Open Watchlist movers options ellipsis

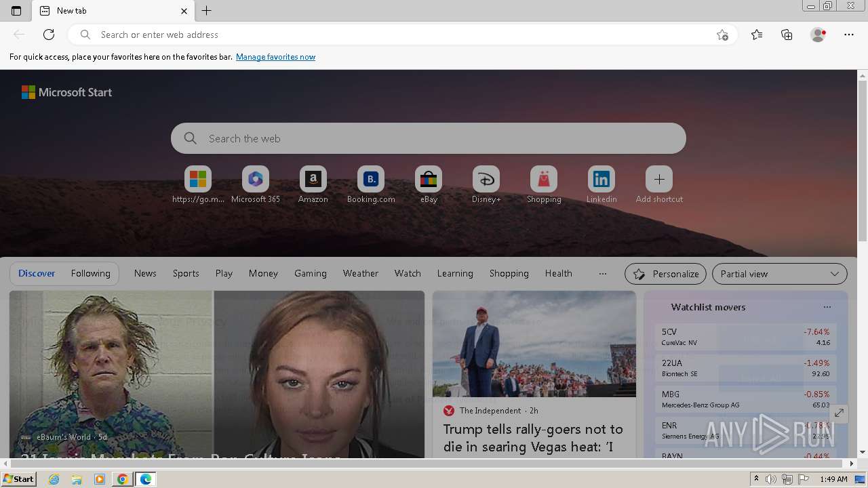827,307
